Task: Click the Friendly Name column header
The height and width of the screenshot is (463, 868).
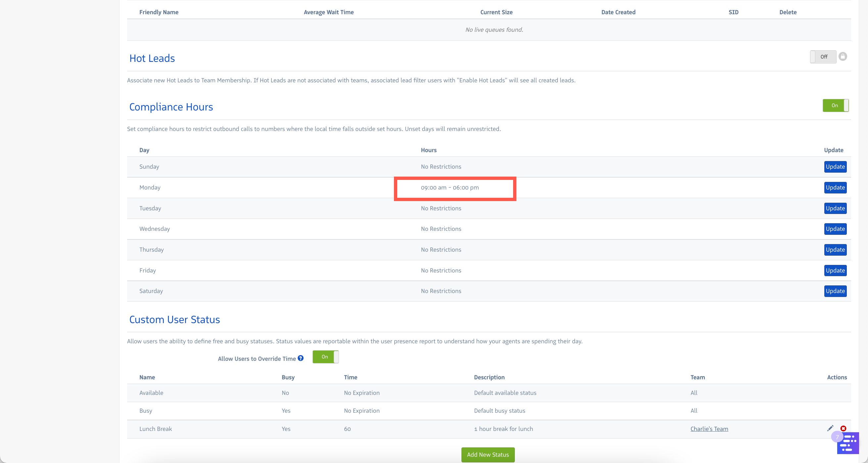Action: pos(159,12)
